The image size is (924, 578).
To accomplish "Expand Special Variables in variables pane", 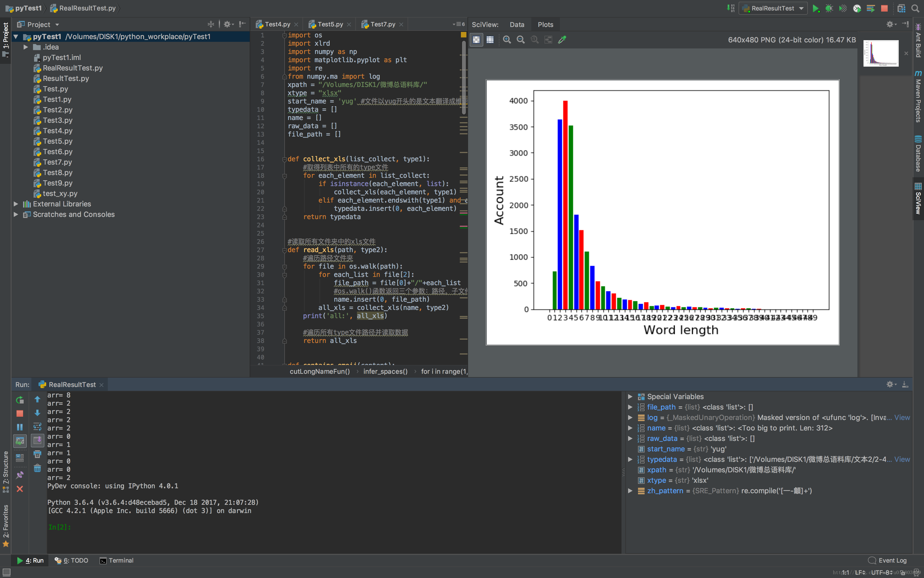I will tap(630, 397).
